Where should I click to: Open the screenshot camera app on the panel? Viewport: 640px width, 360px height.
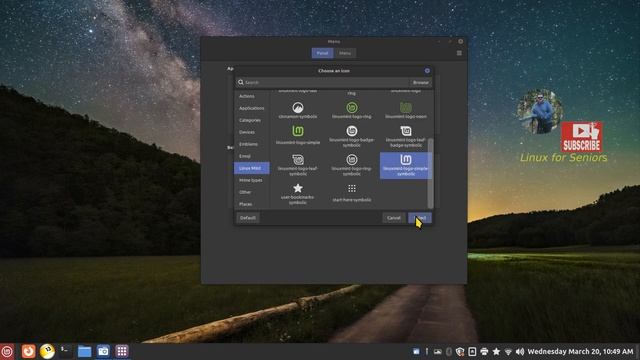point(103,351)
